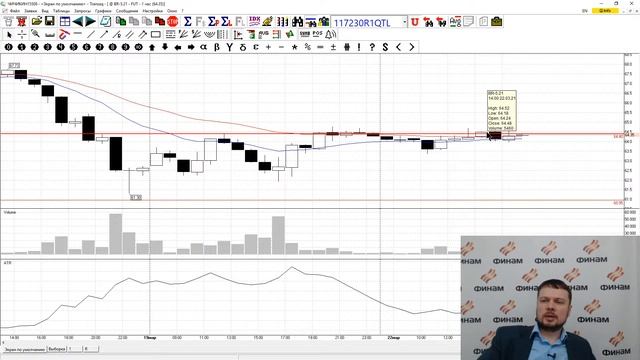
Task: Insert the down arrow marker symbol
Action: pos(165,47)
